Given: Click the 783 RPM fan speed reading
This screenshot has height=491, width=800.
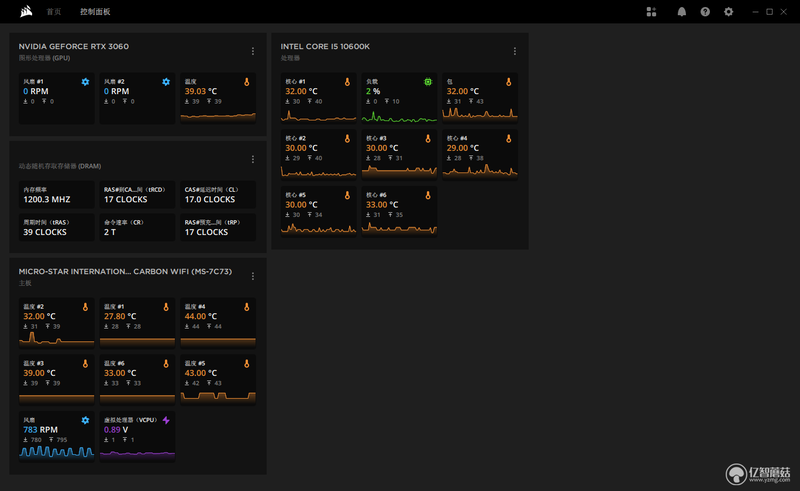Looking at the screenshot, I should click(40, 430).
